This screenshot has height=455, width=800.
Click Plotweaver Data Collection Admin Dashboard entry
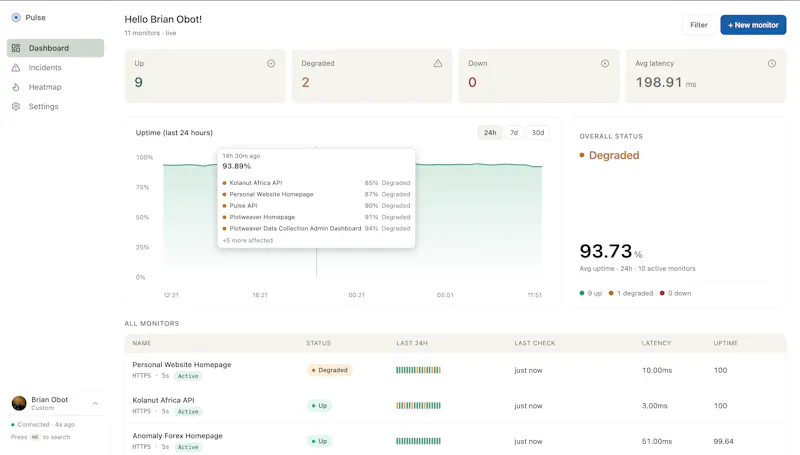295,229
